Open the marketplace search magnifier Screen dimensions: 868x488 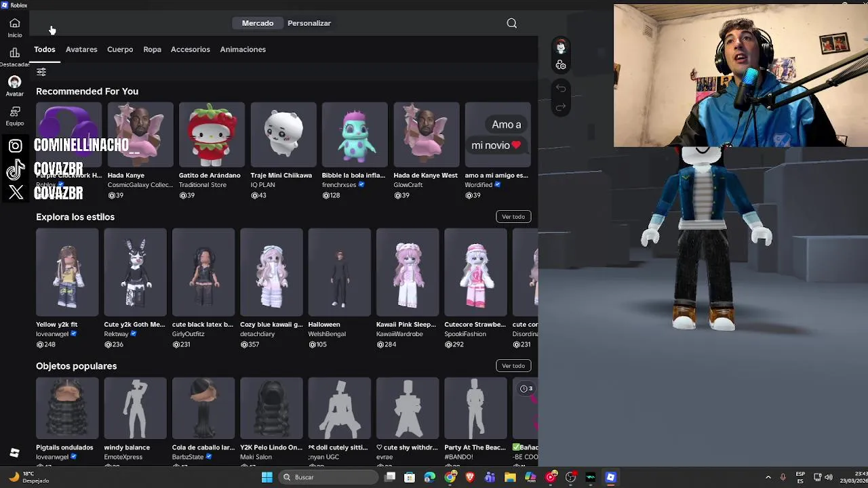point(512,23)
